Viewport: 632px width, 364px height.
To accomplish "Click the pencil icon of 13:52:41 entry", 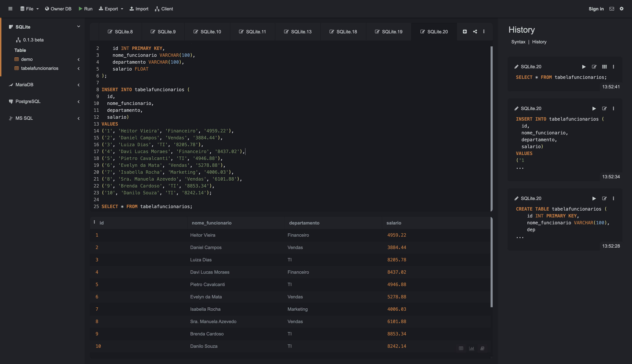I will pos(516,67).
